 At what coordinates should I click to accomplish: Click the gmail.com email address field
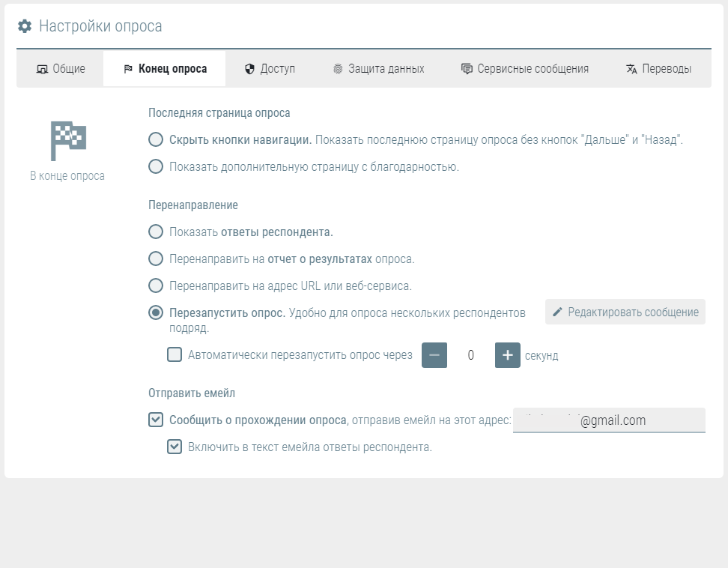[x=609, y=420]
